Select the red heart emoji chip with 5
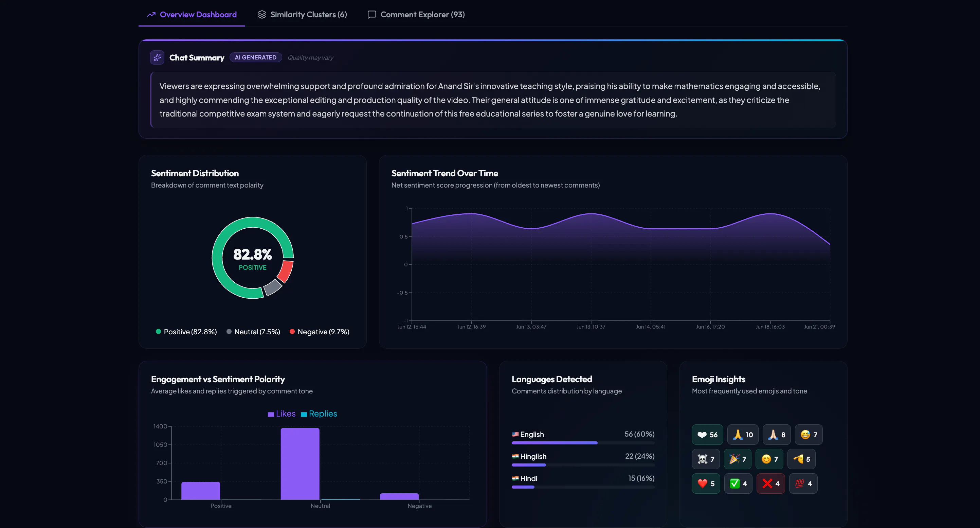Screen dimensions: 980x528 [706, 483]
